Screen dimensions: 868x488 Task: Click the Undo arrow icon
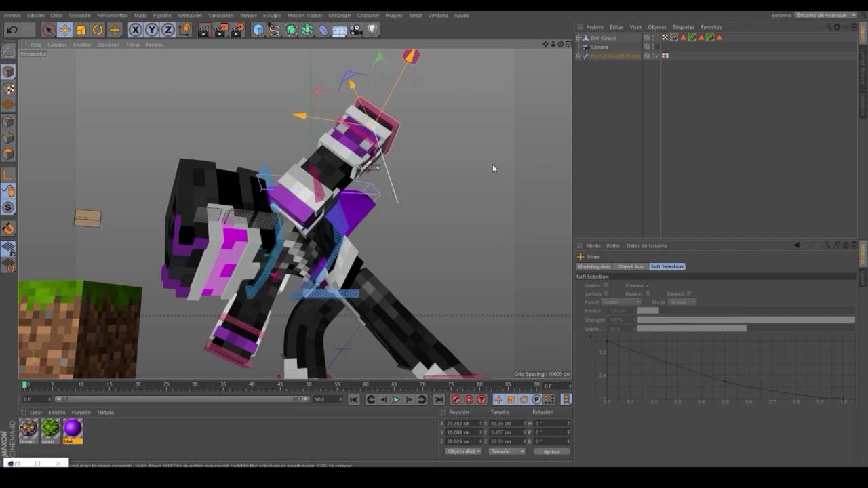point(12,30)
